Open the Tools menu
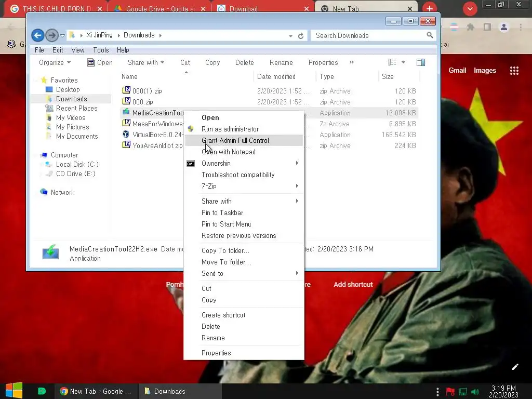 [101, 50]
